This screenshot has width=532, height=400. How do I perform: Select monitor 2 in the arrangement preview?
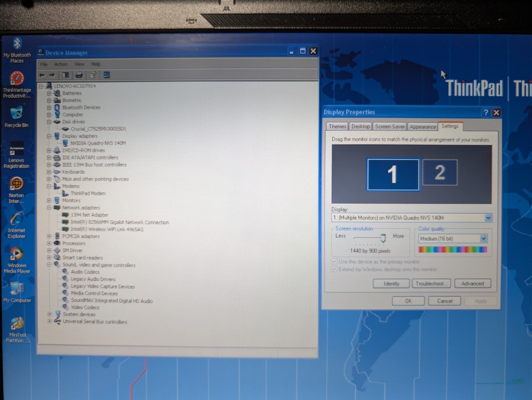coord(440,172)
